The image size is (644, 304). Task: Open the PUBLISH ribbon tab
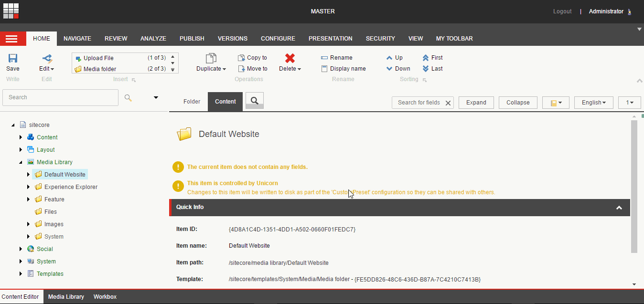(x=192, y=39)
